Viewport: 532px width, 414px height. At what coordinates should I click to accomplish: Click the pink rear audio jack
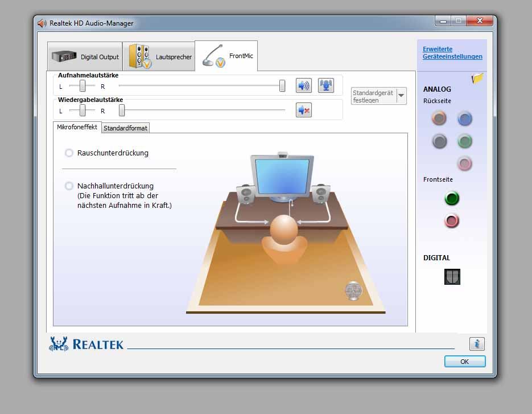pos(465,163)
